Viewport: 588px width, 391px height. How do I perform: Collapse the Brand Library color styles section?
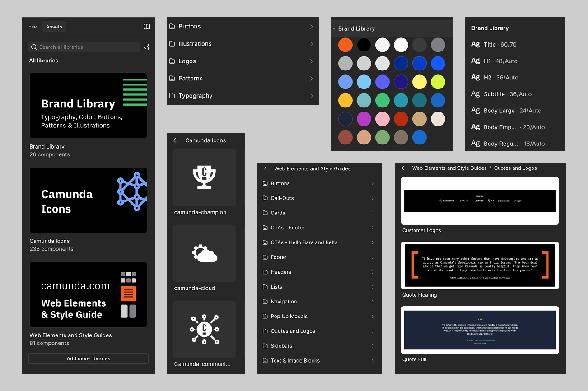[334, 28]
